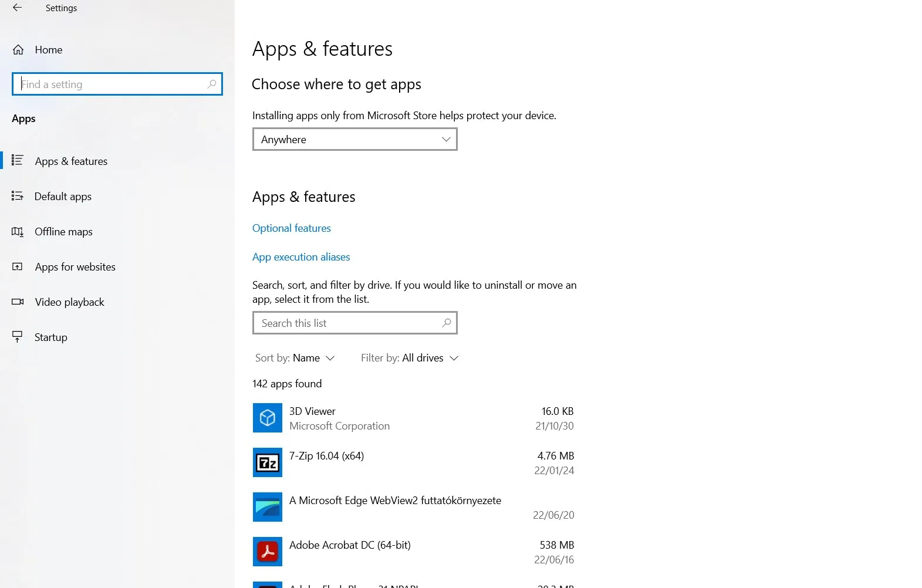Click the Video playback camera icon
The height and width of the screenshot is (588, 922).
coord(18,302)
